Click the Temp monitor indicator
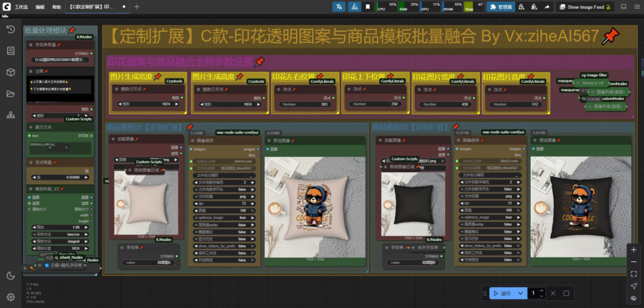This screenshot has height=308, width=644. click(474, 6)
